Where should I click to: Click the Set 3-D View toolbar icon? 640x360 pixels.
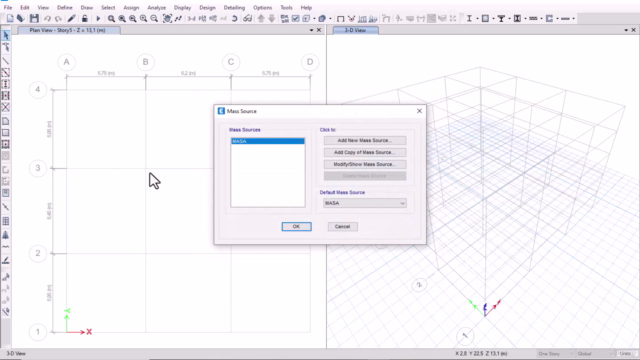[191, 18]
